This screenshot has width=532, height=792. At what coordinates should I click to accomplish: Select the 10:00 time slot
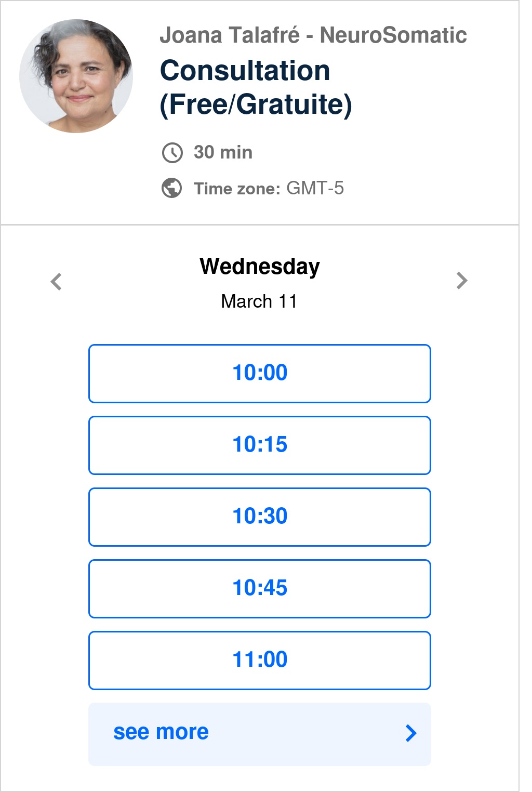pos(260,373)
